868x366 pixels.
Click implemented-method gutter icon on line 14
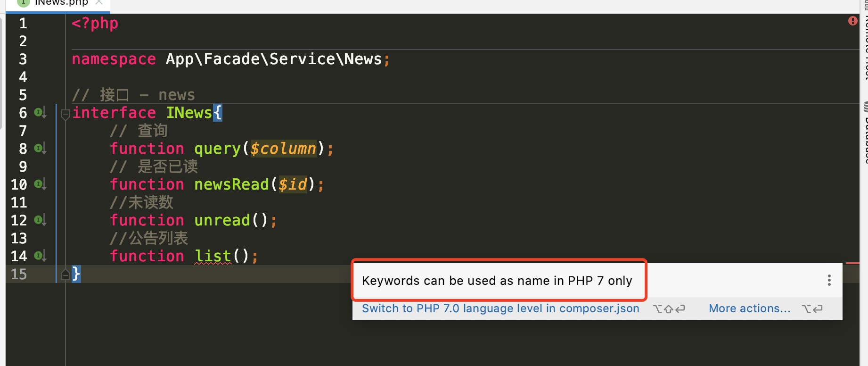pos(40,256)
